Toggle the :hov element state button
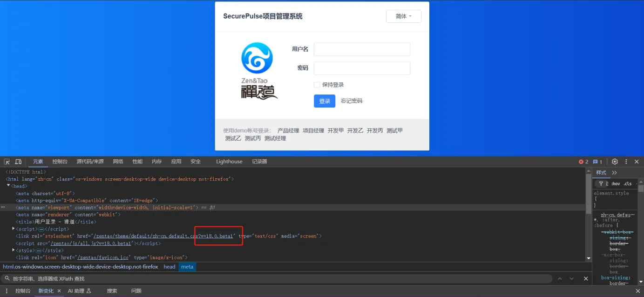 (616, 183)
